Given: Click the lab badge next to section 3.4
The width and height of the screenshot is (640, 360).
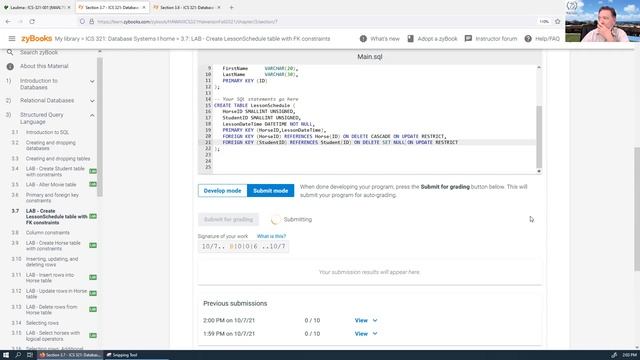Looking at the screenshot, I should coord(93,171).
